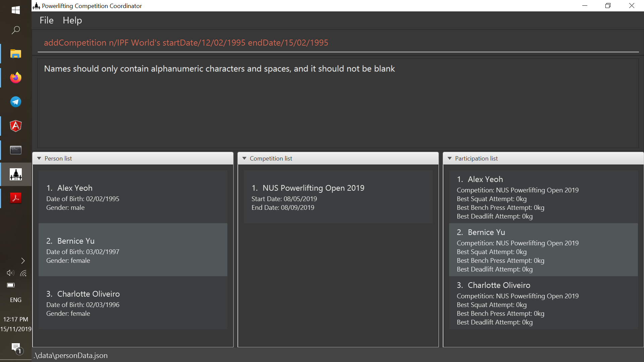Click the Powerlifting Coordinator taskbar icon
Image resolution: width=644 pixels, height=362 pixels.
click(x=15, y=174)
